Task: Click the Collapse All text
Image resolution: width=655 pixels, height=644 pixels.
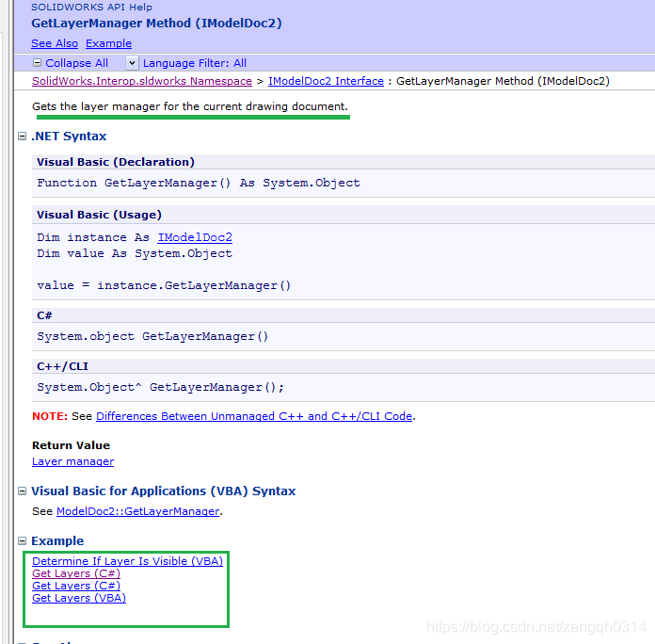Action: [76, 63]
